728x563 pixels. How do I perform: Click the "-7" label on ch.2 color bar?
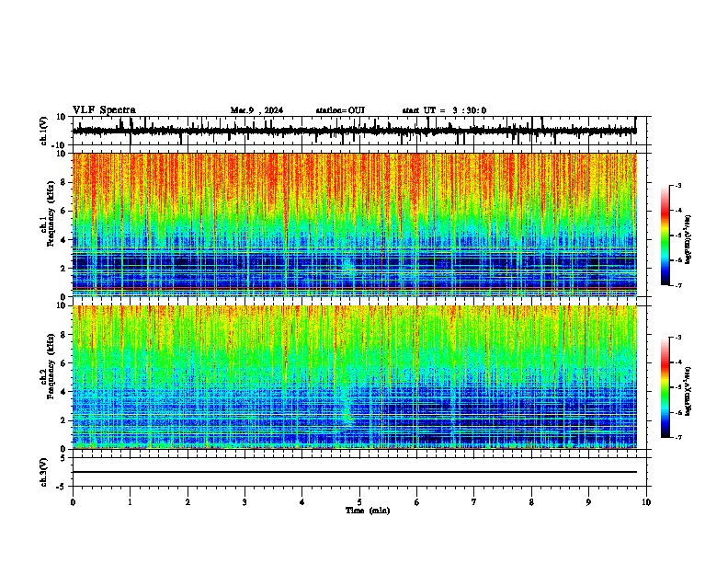(677, 437)
